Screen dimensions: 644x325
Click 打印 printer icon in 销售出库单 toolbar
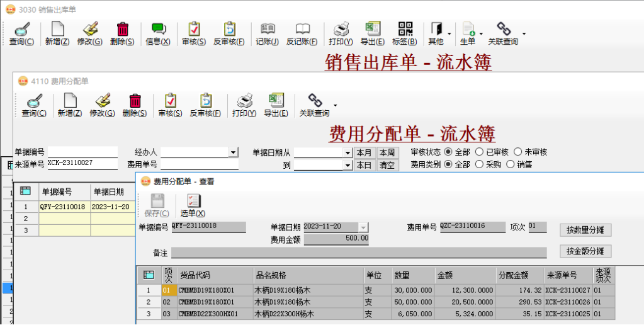coord(341,29)
